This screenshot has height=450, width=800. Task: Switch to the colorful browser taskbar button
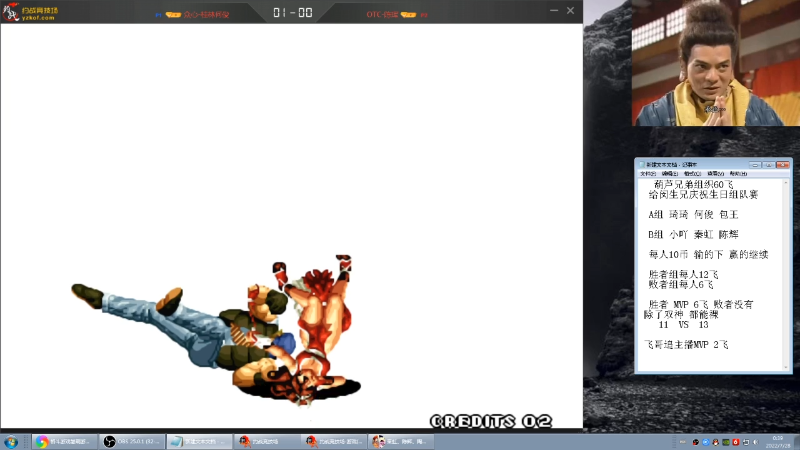pos(64,441)
